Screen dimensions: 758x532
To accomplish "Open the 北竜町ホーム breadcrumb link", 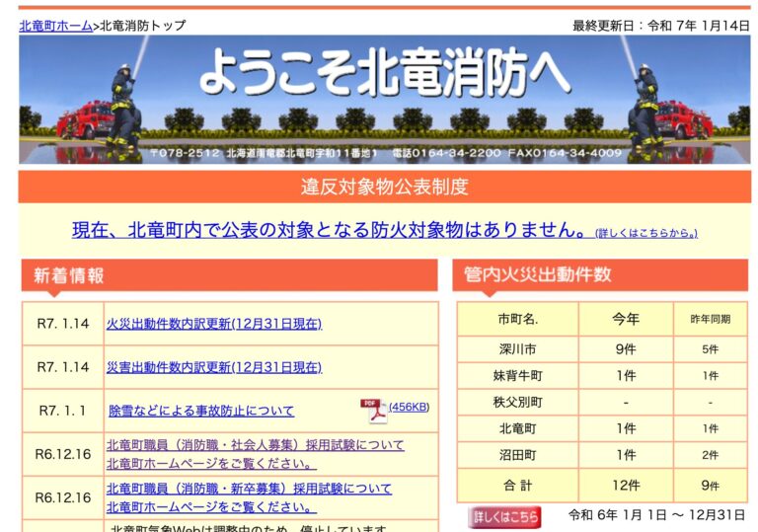I will tap(56, 25).
